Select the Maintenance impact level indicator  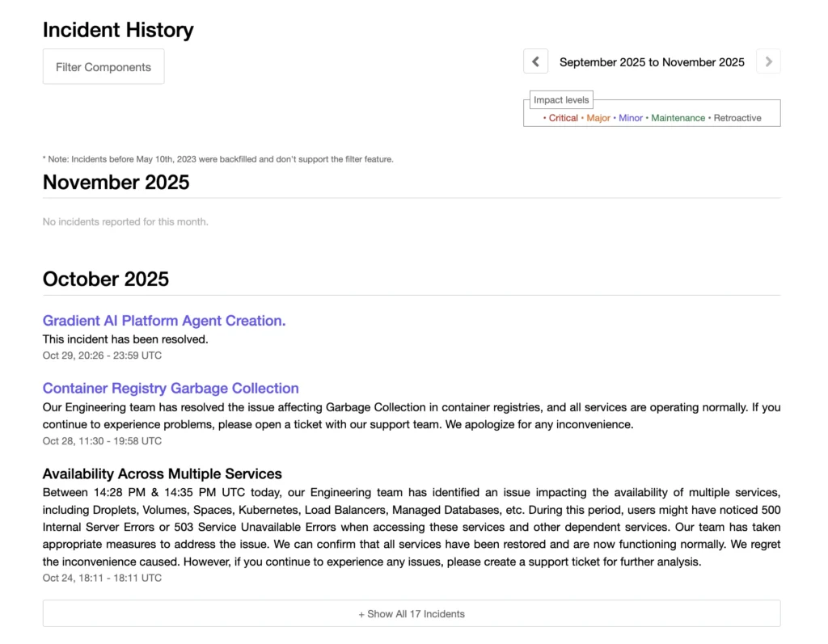click(x=678, y=117)
